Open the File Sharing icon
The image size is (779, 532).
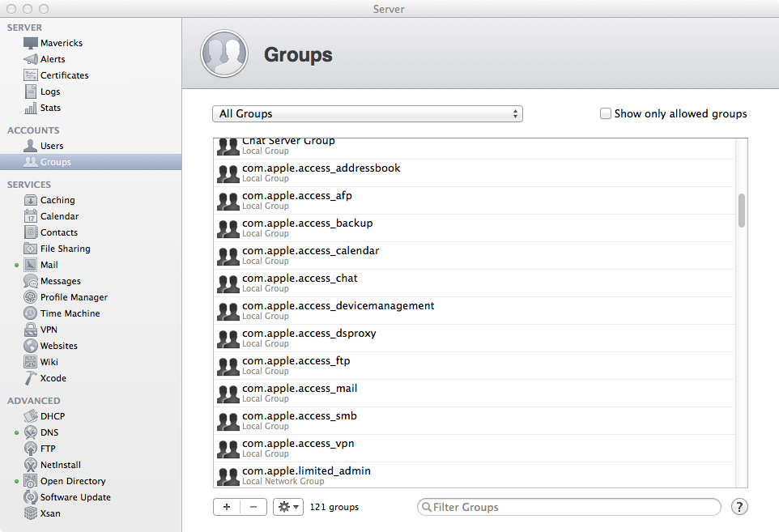pyautogui.click(x=30, y=249)
